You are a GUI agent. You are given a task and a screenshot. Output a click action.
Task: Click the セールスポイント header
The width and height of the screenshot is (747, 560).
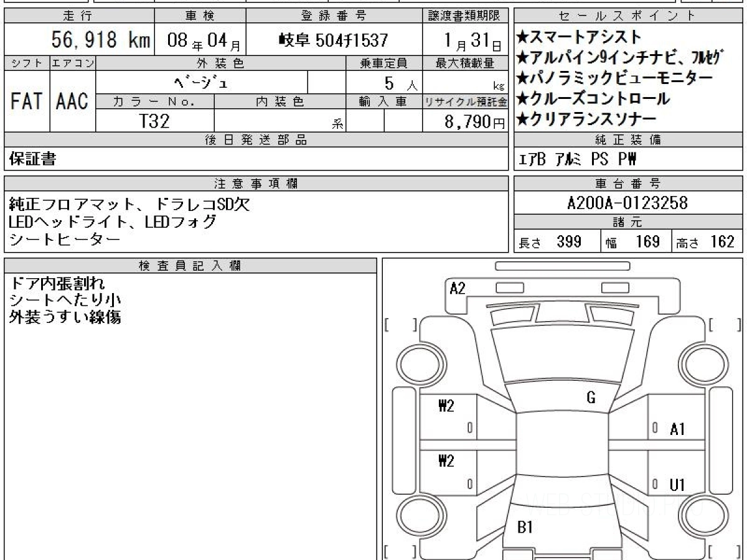point(628,16)
